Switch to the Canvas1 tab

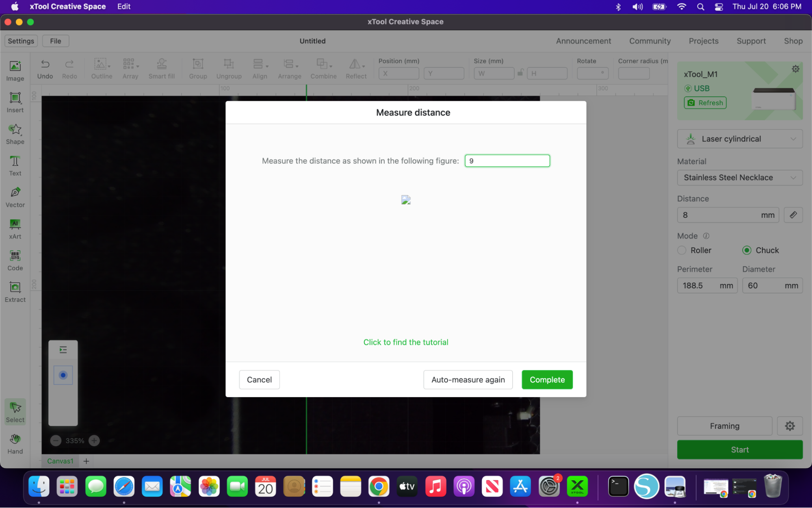[60, 461]
